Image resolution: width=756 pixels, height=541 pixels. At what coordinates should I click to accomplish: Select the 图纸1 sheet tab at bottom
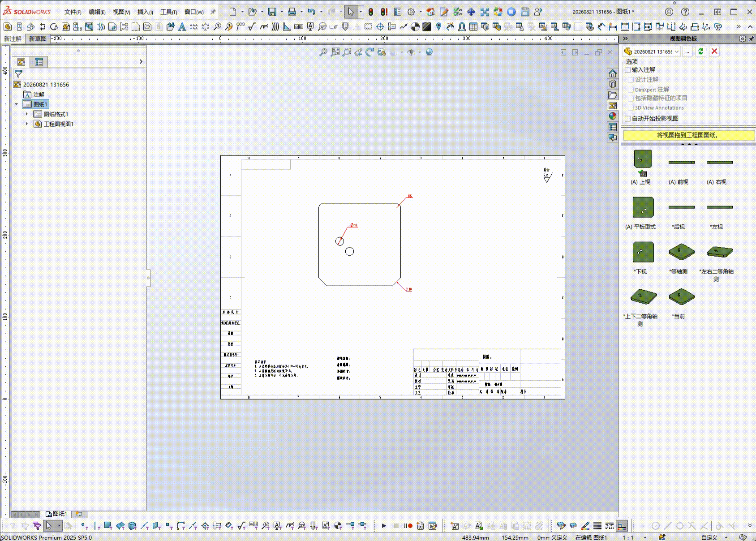pyautogui.click(x=56, y=514)
